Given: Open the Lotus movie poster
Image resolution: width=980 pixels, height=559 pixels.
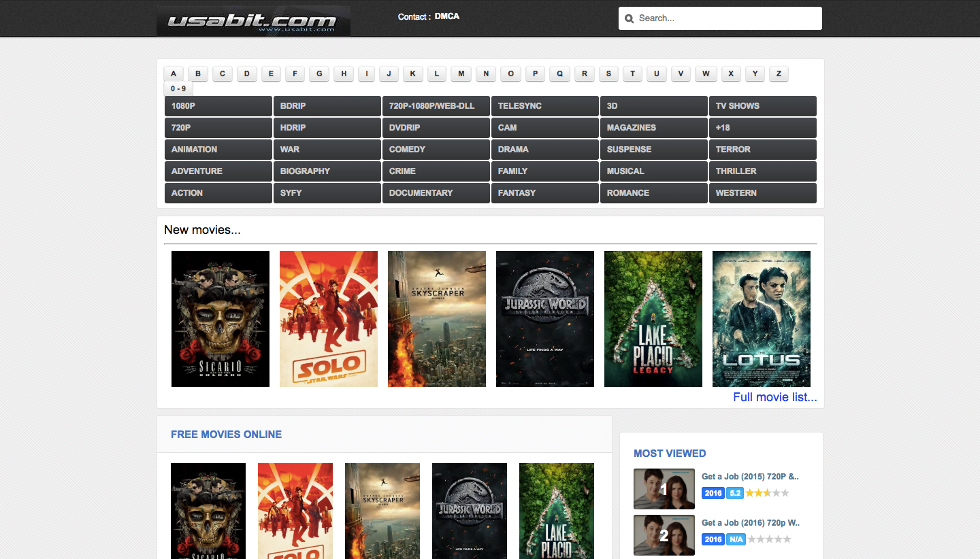Looking at the screenshot, I should point(762,319).
